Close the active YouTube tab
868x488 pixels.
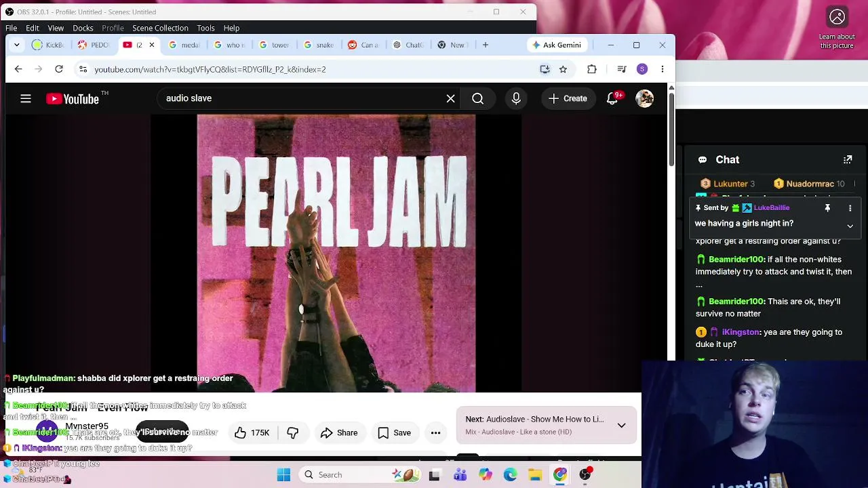click(151, 45)
